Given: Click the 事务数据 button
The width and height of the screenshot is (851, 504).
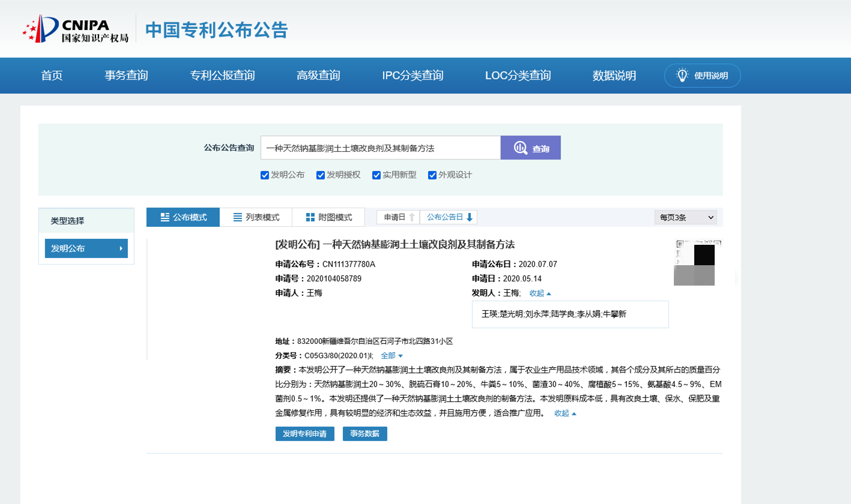Looking at the screenshot, I should point(365,434).
